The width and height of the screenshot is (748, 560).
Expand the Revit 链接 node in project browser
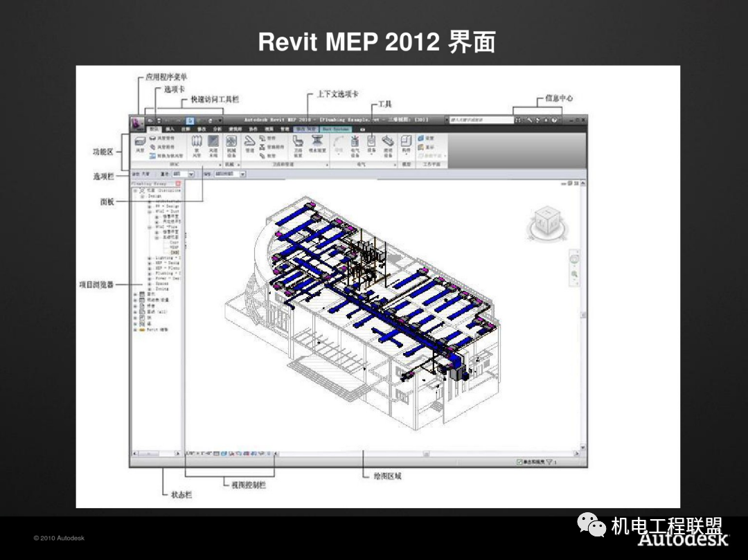(135, 329)
